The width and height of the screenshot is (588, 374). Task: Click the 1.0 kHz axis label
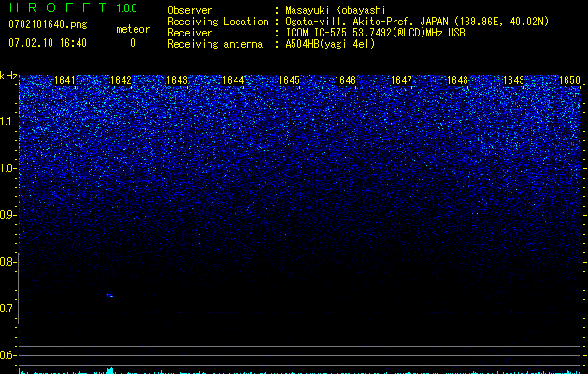(x=7, y=168)
